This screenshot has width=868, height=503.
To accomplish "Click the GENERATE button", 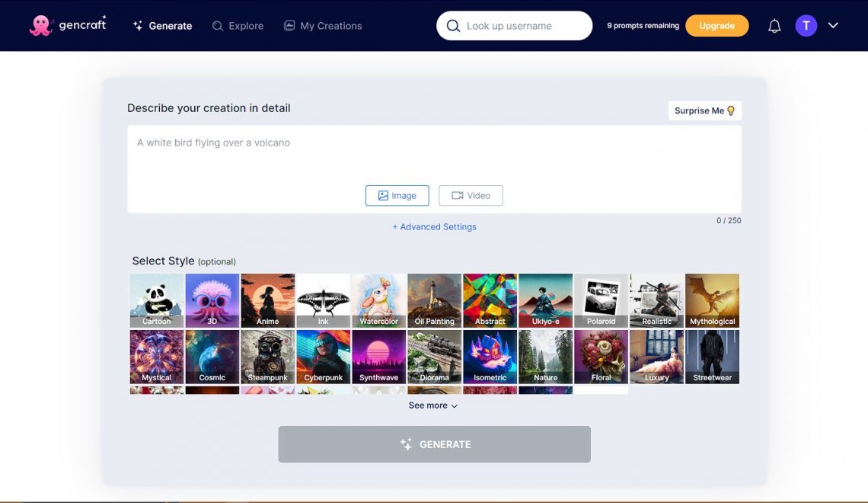I will 435,444.
